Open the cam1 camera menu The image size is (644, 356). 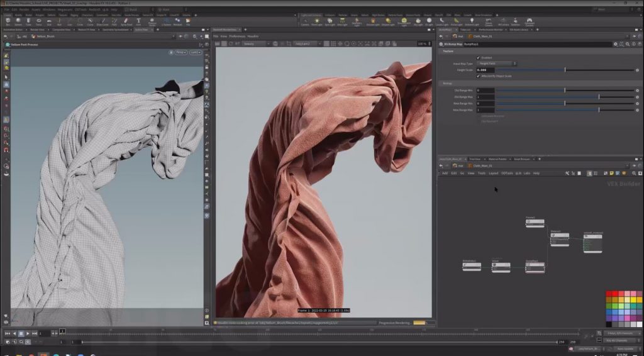pyautogui.click(x=195, y=53)
